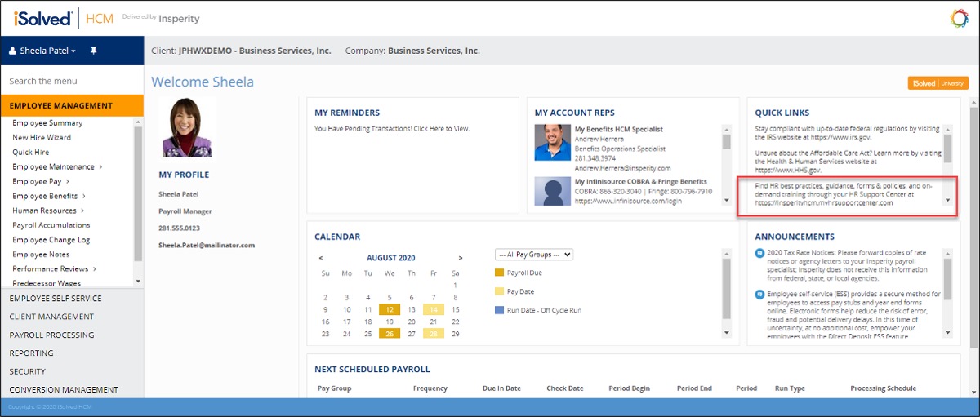Open the All Pay Groups dropdown

click(534, 254)
